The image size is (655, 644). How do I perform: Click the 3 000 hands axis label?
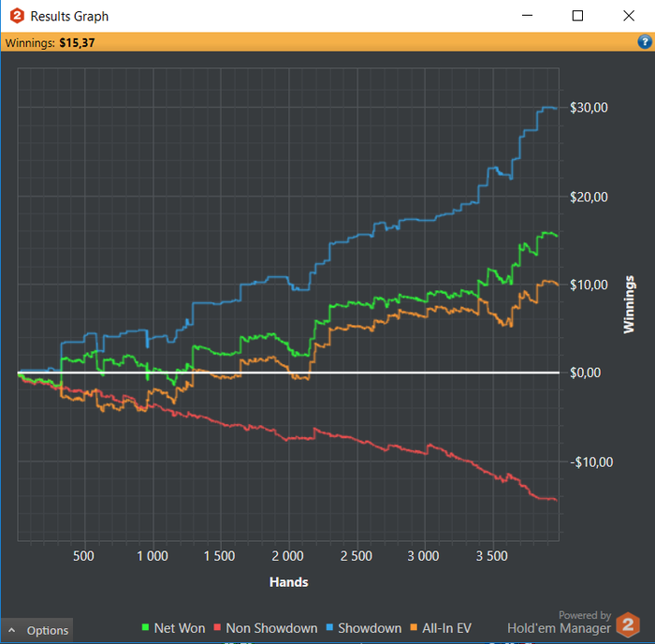423,556
